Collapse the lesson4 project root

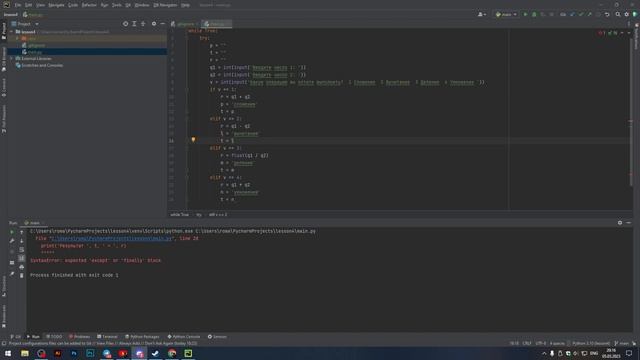coord(12,31)
